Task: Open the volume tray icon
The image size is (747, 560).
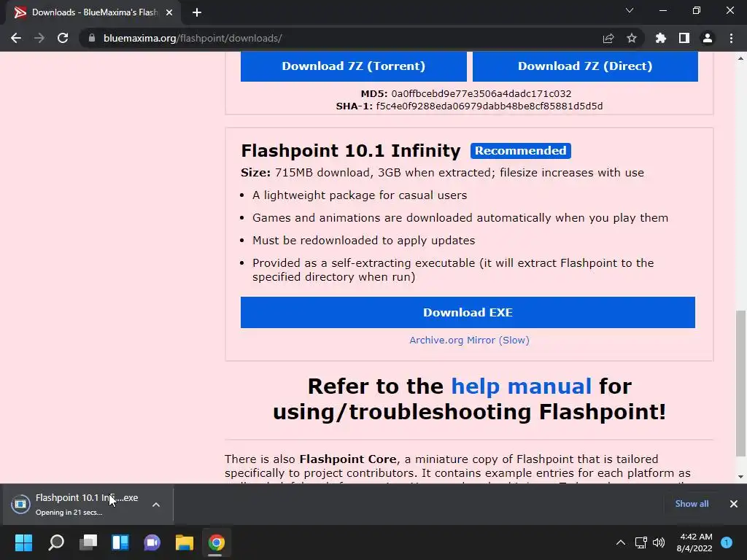Action: pyautogui.click(x=659, y=542)
